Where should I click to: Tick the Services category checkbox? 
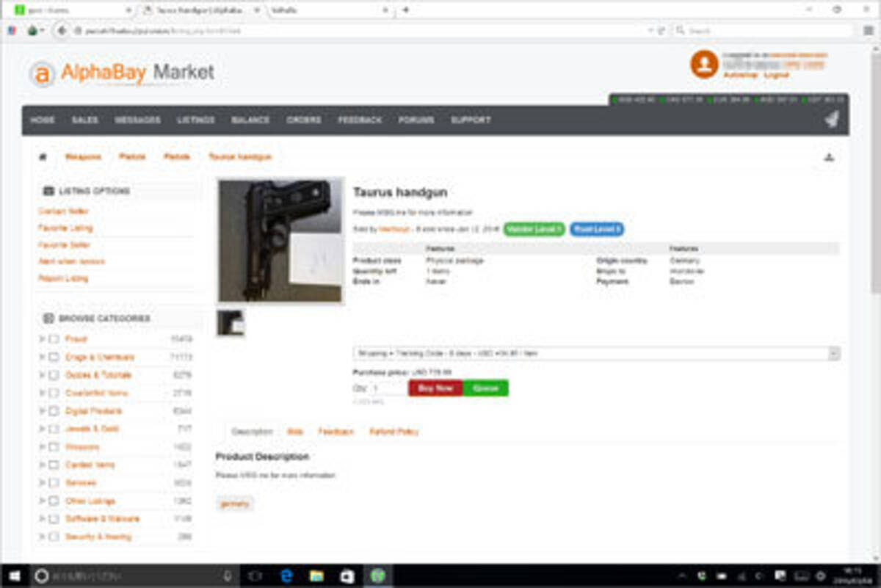click(x=54, y=483)
